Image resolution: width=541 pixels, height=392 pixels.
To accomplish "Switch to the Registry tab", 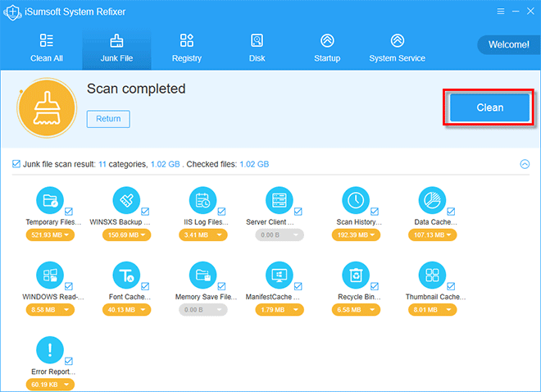I will pyautogui.click(x=187, y=48).
